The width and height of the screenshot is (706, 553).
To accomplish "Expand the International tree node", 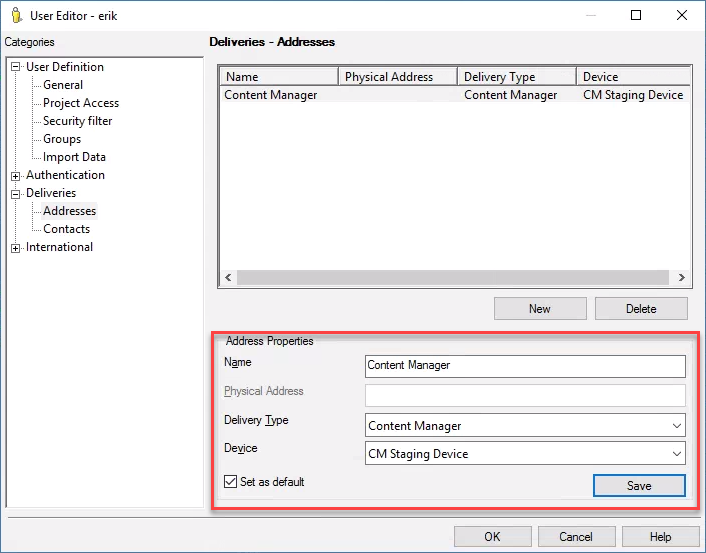I will pos(16,248).
